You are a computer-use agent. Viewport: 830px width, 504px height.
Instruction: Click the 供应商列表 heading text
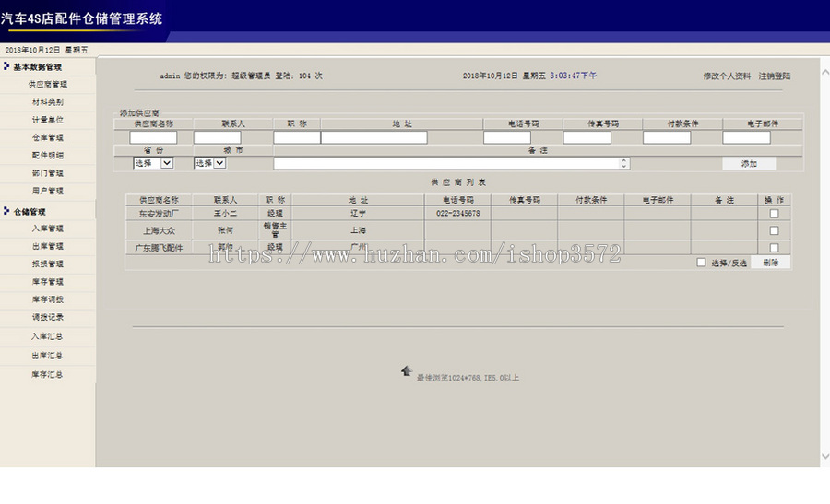point(458,182)
